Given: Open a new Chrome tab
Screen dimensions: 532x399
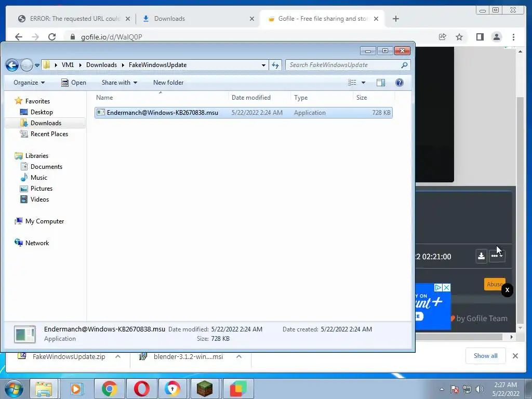Looking at the screenshot, I should coord(395,19).
